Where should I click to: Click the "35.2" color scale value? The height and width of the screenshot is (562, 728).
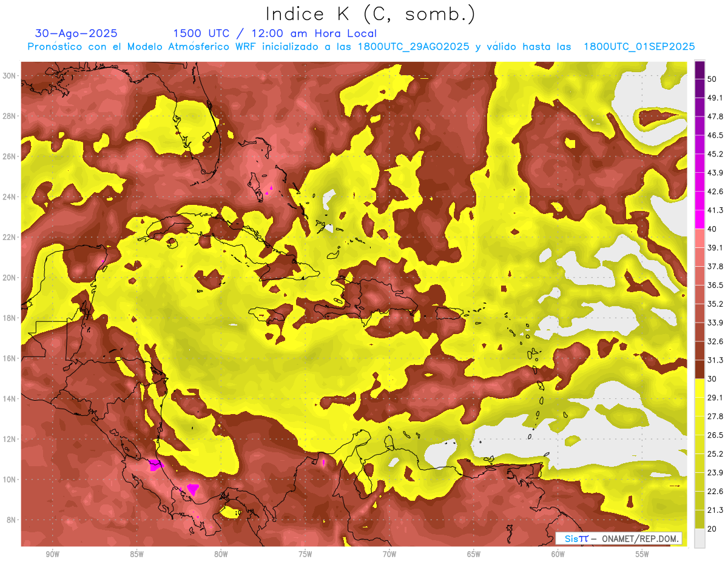pyautogui.click(x=715, y=304)
